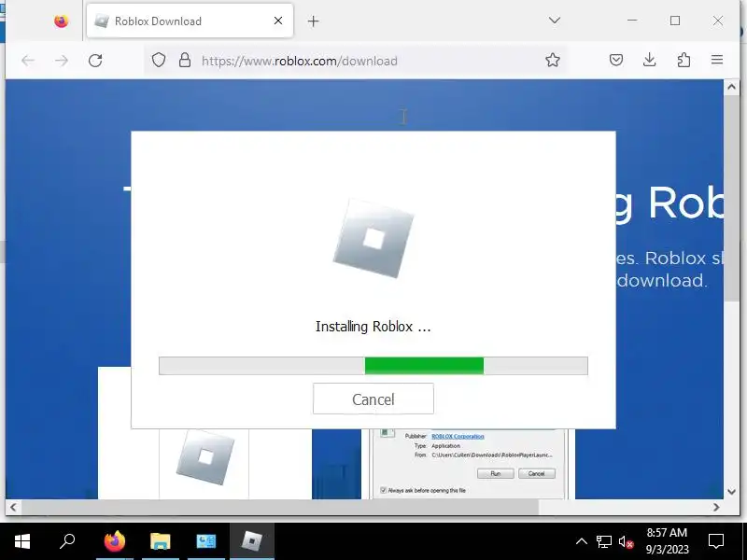This screenshot has height=560, width=747.
Task: Go back to previous page
Action: click(x=28, y=61)
